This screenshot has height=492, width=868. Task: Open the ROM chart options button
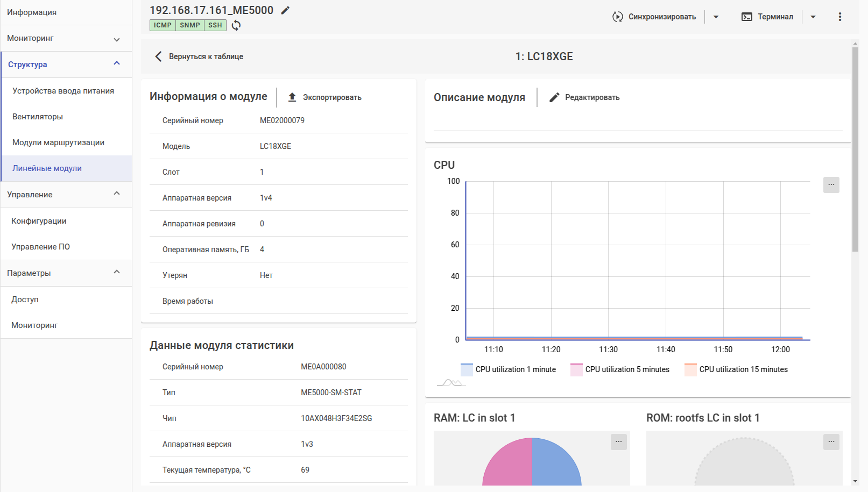tap(831, 441)
